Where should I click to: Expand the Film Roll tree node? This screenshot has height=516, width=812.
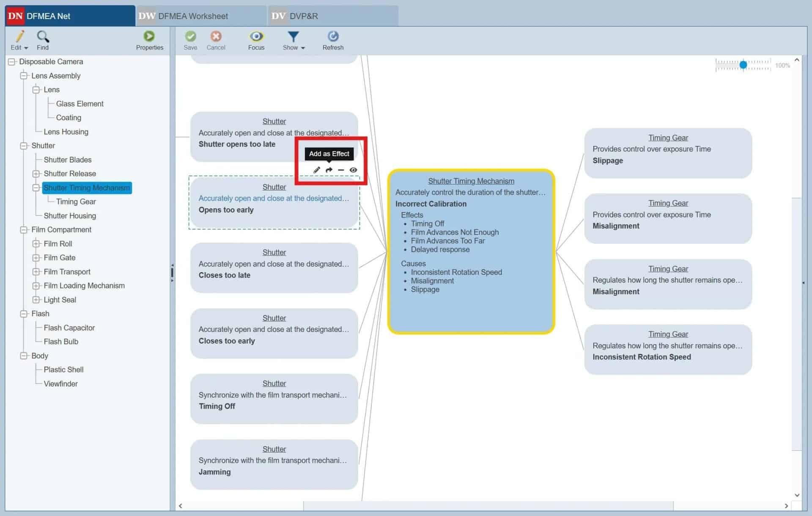pyautogui.click(x=36, y=244)
